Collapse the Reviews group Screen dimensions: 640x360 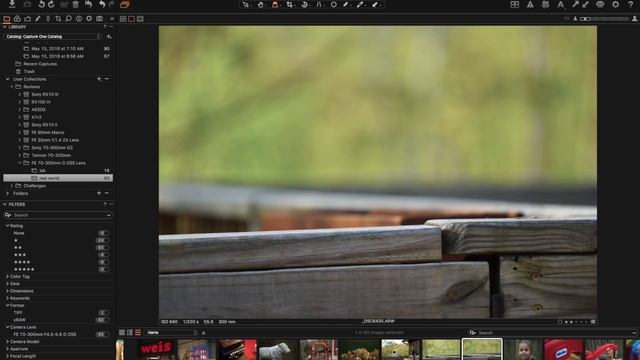click(x=12, y=87)
